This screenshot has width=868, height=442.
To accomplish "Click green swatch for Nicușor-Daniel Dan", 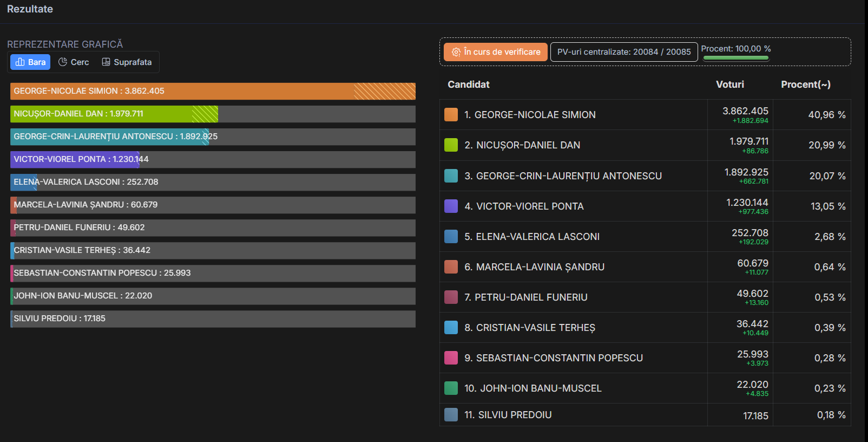I will (x=451, y=145).
